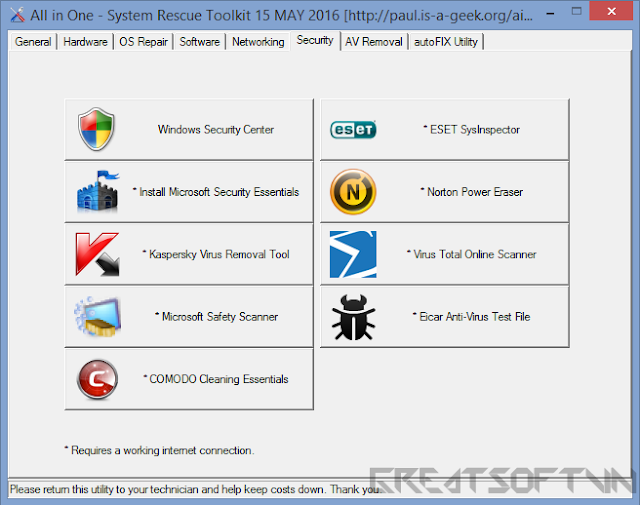Start Microsoft Safety Scanner
This screenshot has height=505, width=640.
pos(189,317)
